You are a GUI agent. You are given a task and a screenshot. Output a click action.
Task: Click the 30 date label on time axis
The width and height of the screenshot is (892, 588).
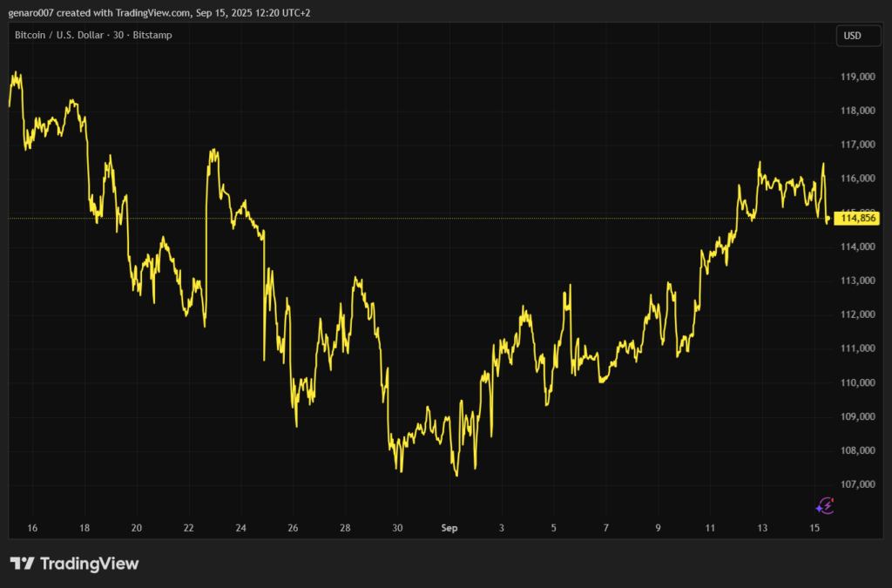coord(397,528)
